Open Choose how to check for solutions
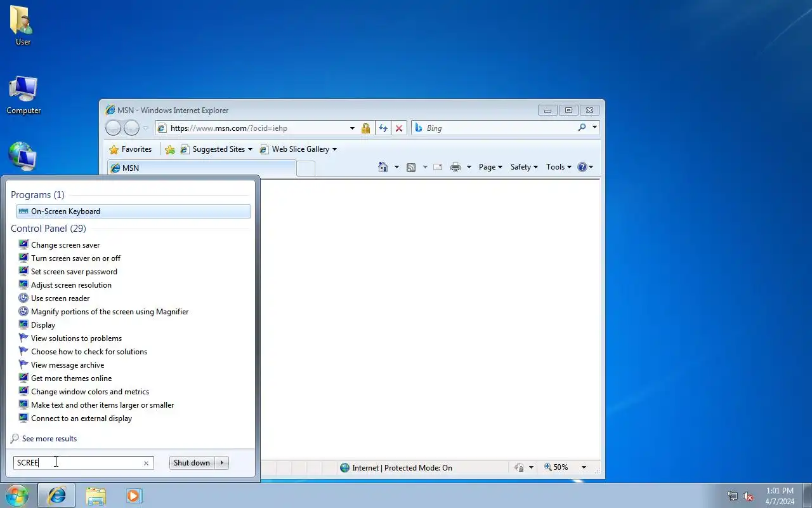The image size is (812, 508). tap(89, 352)
